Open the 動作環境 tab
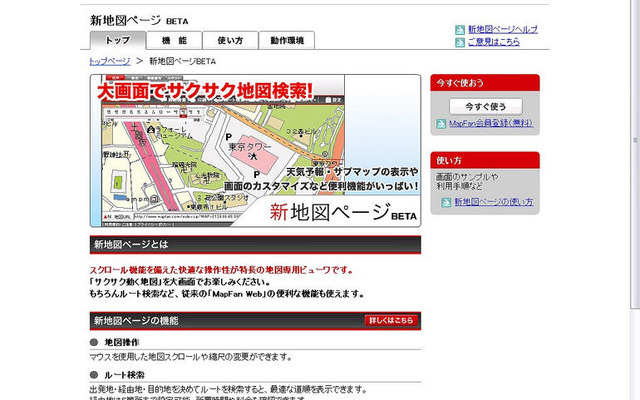Image resolution: width=640 pixels, height=400 pixels. coord(287,40)
